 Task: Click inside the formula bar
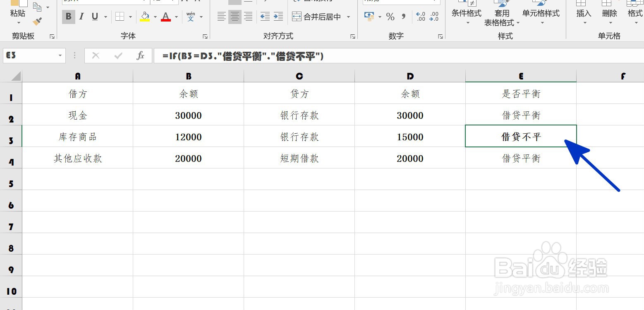tap(399, 55)
